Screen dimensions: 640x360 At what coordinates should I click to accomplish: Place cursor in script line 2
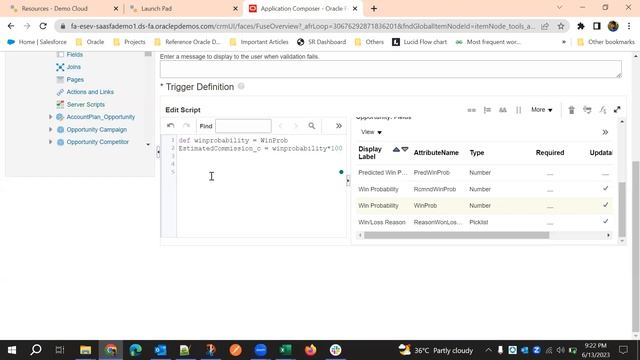click(x=260, y=149)
